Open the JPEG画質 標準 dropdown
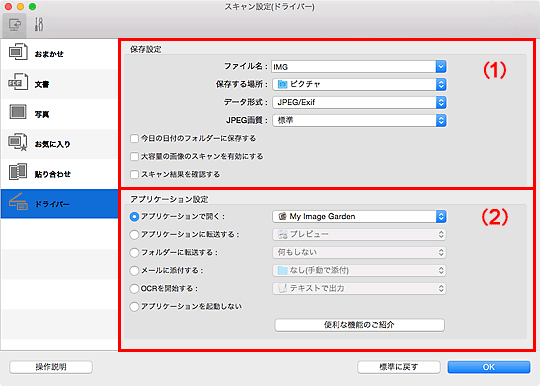 coord(359,120)
